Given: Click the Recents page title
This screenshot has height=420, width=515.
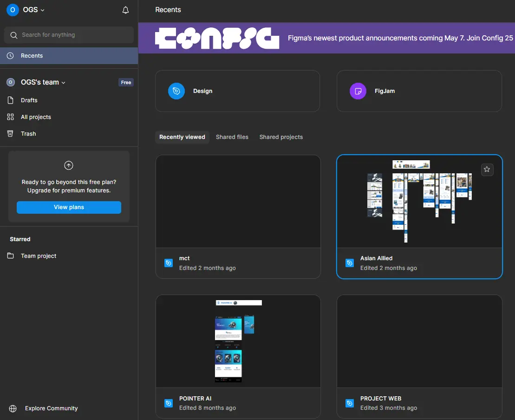Looking at the screenshot, I should coord(168,10).
